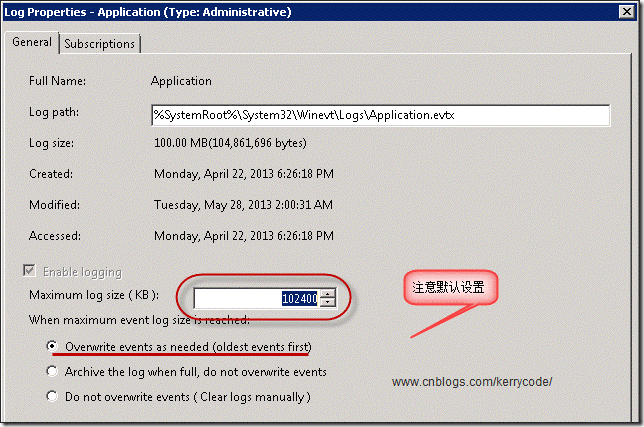The height and width of the screenshot is (427, 644).
Task: Click the Full Name value Application
Action: click(x=181, y=81)
